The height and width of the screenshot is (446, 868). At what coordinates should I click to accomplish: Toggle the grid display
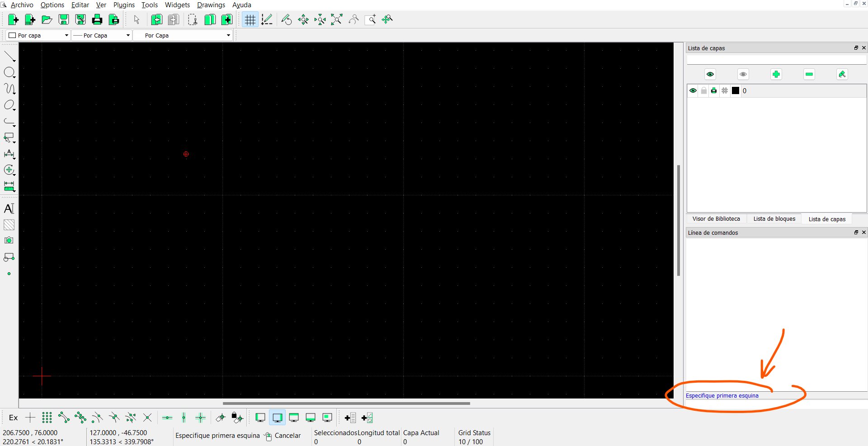click(x=250, y=19)
